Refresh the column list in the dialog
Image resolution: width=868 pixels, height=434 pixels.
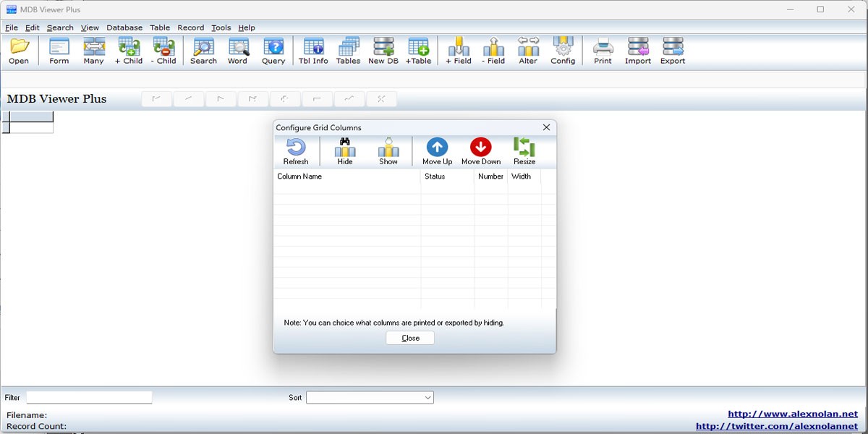click(x=296, y=152)
